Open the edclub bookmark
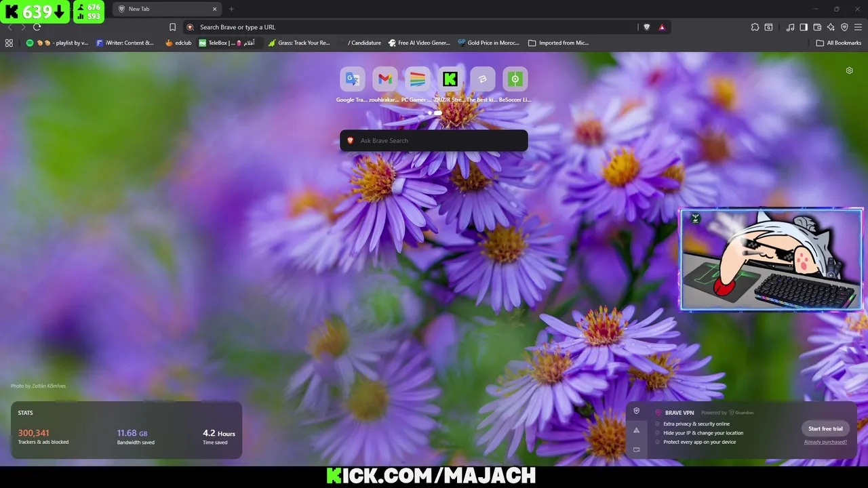 point(178,43)
